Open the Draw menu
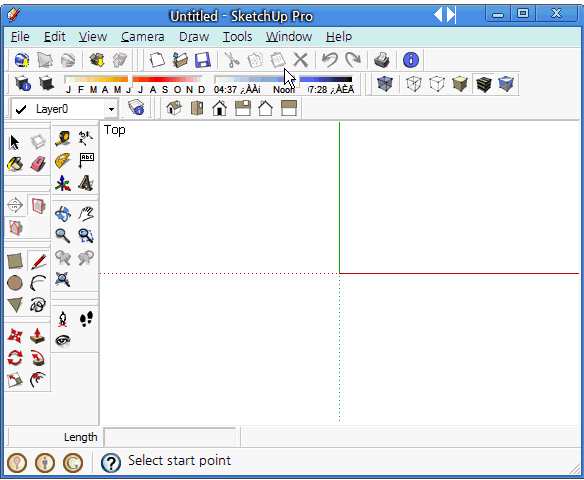 click(194, 37)
